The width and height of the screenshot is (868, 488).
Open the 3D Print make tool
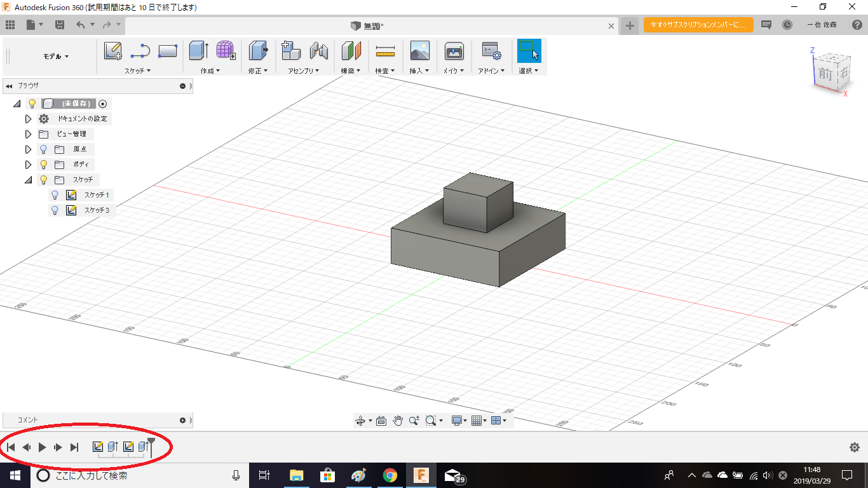pyautogui.click(x=454, y=51)
